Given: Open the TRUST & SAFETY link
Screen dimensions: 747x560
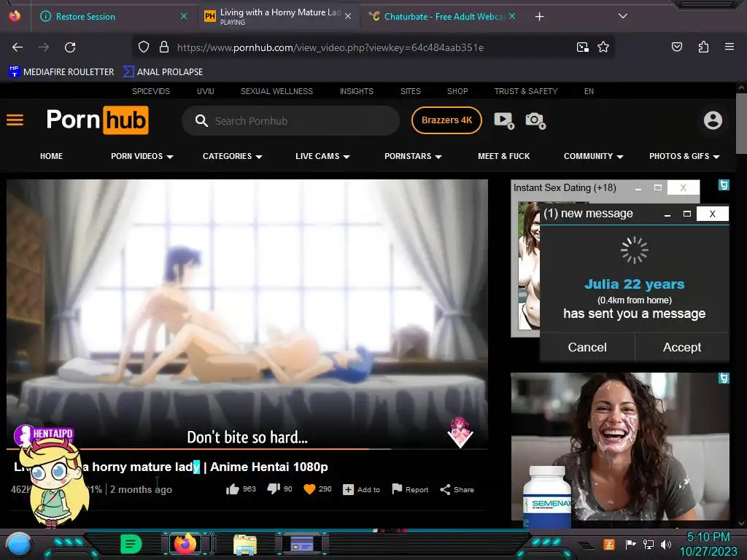Looking at the screenshot, I should [526, 91].
